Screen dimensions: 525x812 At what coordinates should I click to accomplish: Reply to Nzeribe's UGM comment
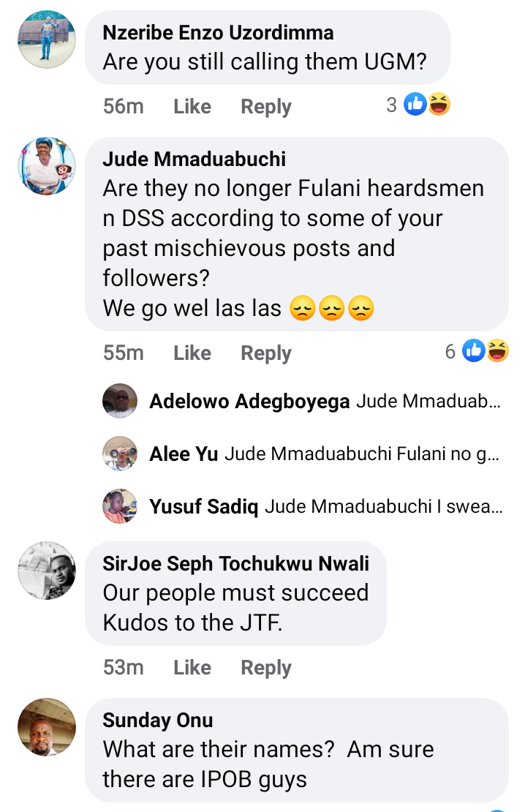(x=266, y=107)
